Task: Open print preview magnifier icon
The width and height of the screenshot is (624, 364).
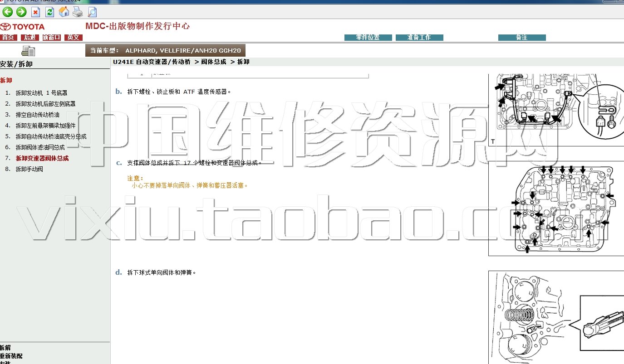Action: [x=92, y=12]
